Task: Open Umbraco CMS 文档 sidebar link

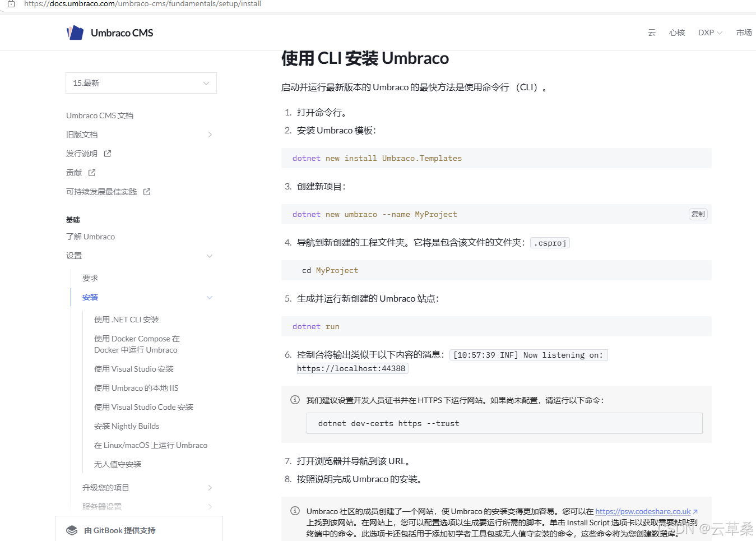Action: click(x=100, y=115)
